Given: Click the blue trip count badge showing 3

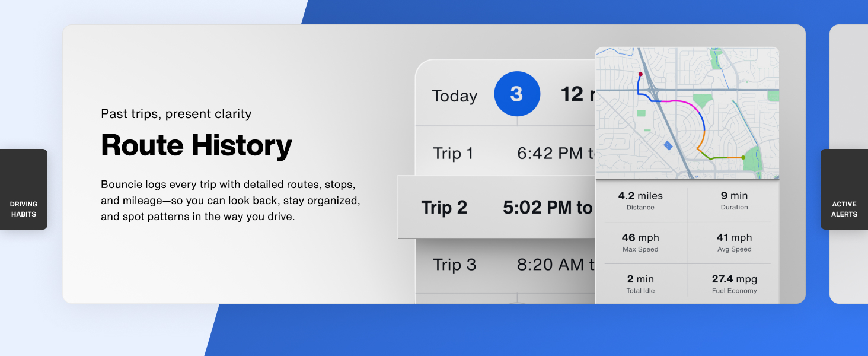Looking at the screenshot, I should tap(517, 94).
